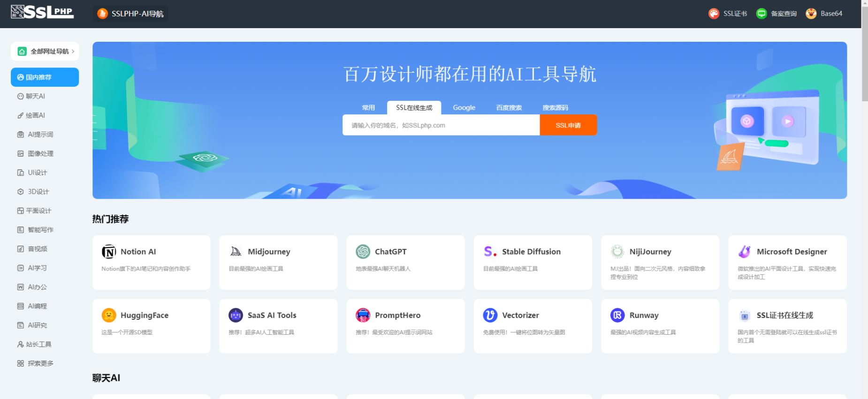Screen dimensions: 868x399
Task: Open the Midjourney card title link
Action: (x=269, y=252)
